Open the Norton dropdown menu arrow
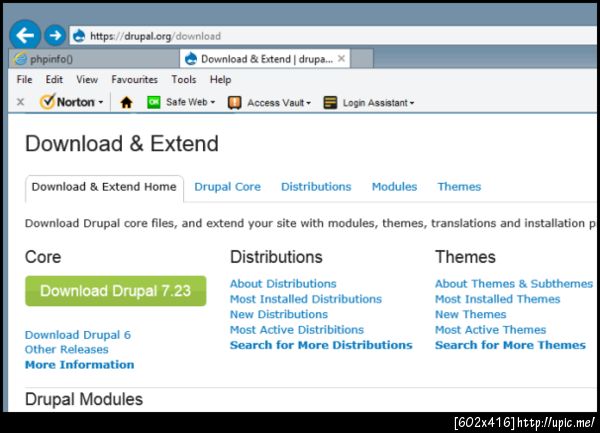The image size is (600, 433). tap(101, 103)
